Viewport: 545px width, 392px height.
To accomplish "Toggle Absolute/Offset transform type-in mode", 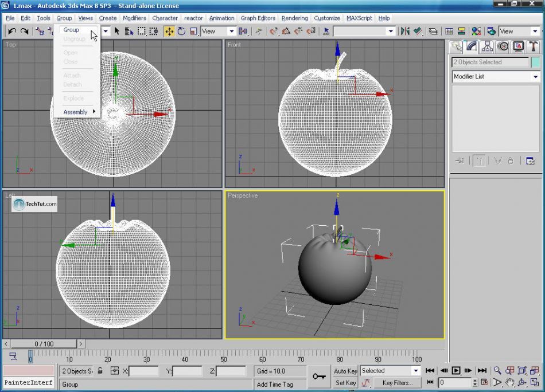I will coord(114,371).
